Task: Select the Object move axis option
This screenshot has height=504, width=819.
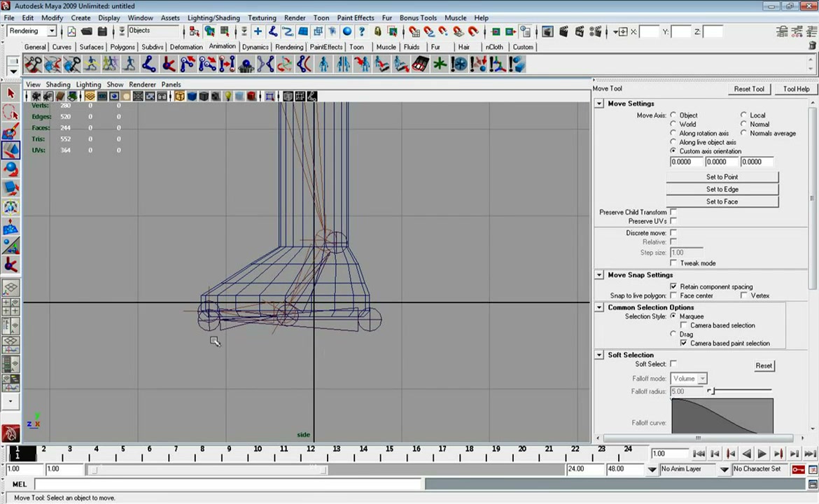Action: (x=673, y=115)
